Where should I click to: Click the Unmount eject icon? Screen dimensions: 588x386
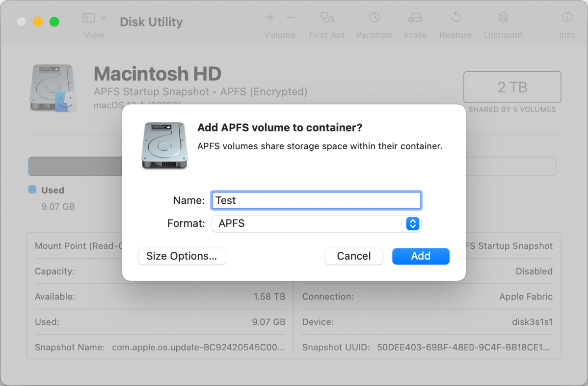click(503, 18)
